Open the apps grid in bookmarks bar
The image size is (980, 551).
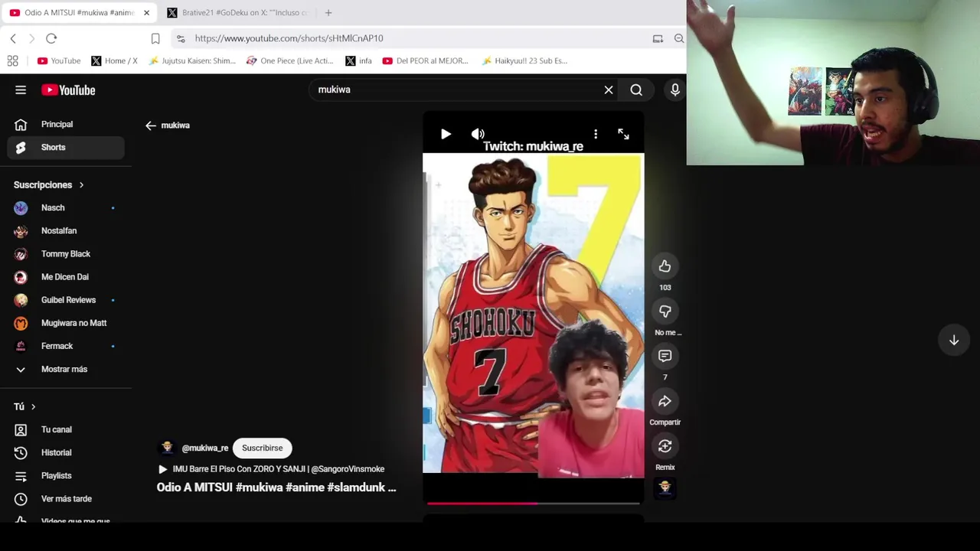12,60
